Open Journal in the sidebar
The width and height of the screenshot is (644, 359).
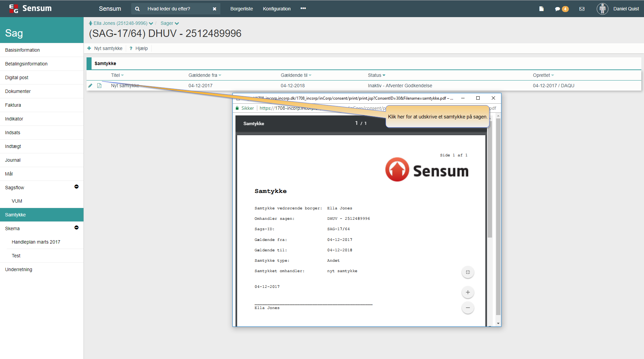42,160
